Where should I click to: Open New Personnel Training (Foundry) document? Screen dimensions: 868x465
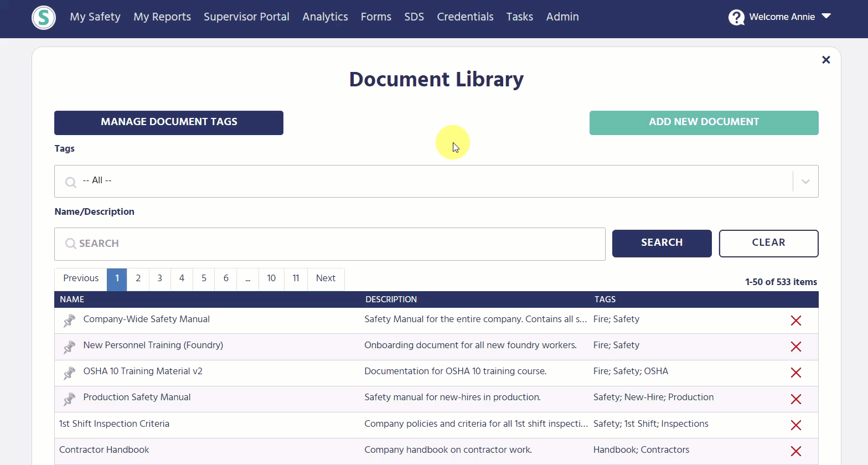[153, 345]
